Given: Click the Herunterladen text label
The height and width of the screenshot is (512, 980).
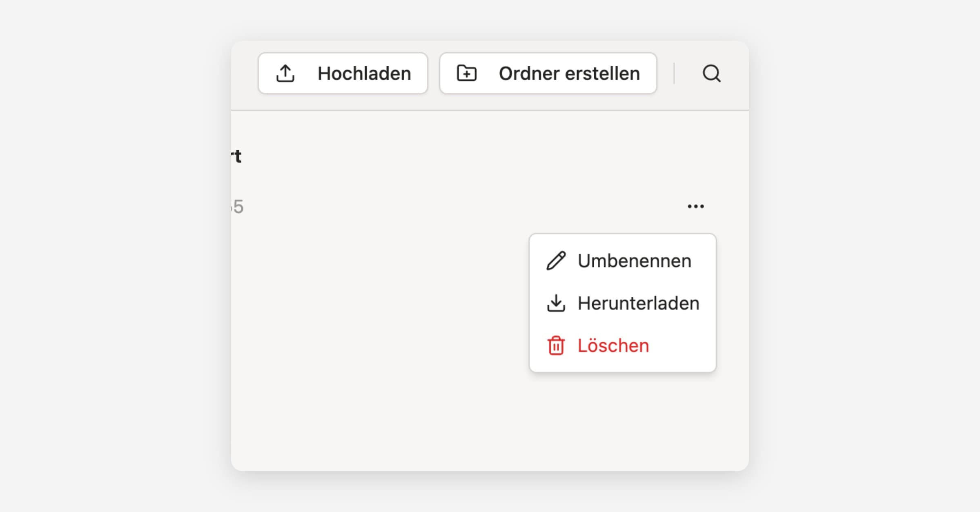Looking at the screenshot, I should coord(638,303).
